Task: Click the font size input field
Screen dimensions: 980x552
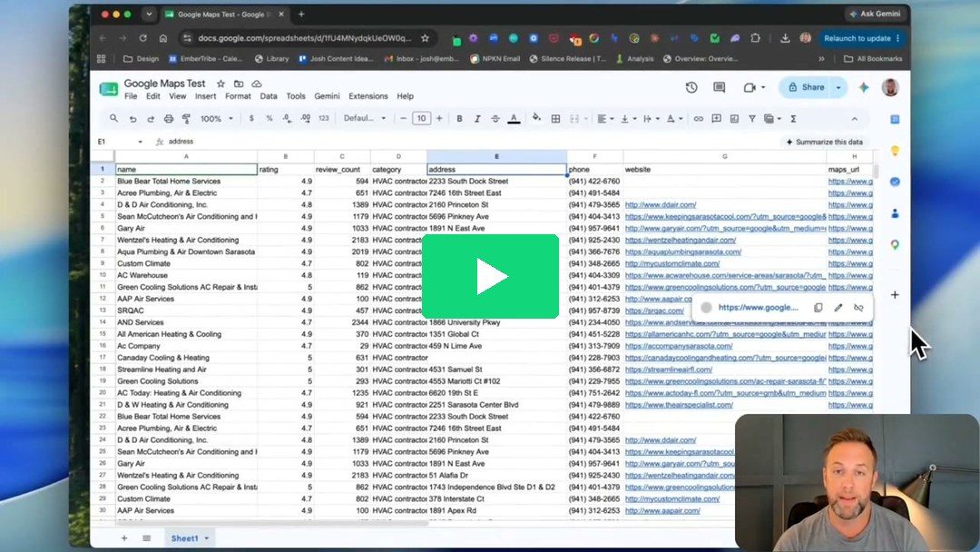Action: click(421, 119)
